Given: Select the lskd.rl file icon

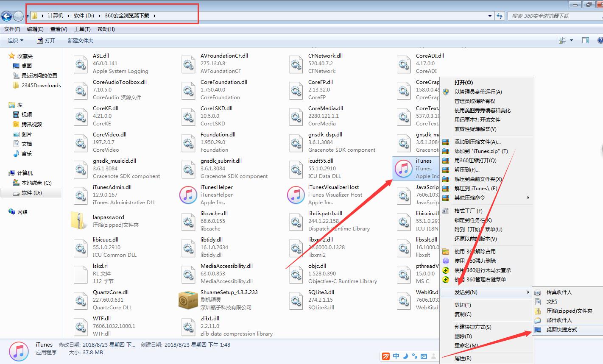Looking at the screenshot, I should (x=81, y=274).
